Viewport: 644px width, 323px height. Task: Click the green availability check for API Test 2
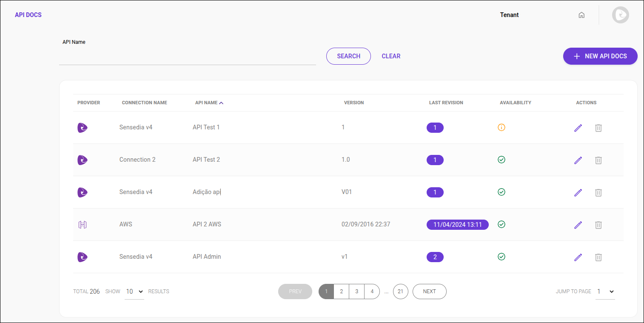point(502,160)
